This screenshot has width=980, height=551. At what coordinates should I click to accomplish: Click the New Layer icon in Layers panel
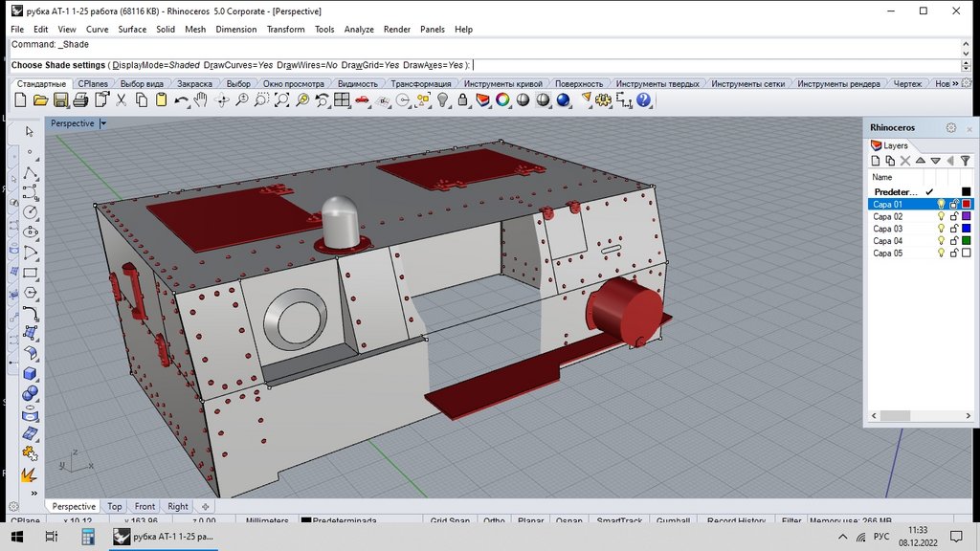coord(875,161)
